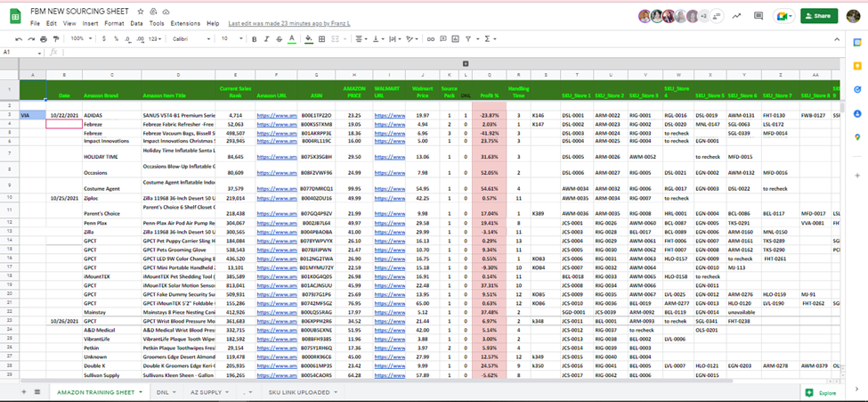The width and height of the screenshot is (868, 402).
Task: Insert a chart
Action: click(x=455, y=39)
